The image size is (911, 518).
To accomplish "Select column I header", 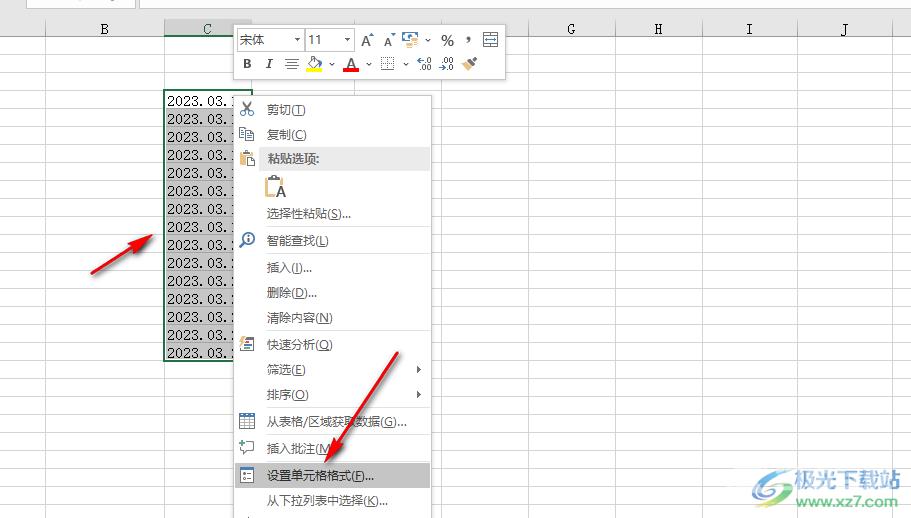I will point(749,29).
